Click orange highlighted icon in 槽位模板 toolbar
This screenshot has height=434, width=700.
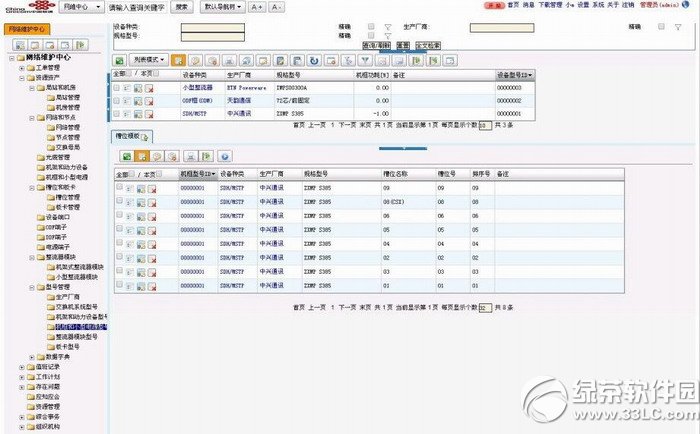[x=142, y=156]
